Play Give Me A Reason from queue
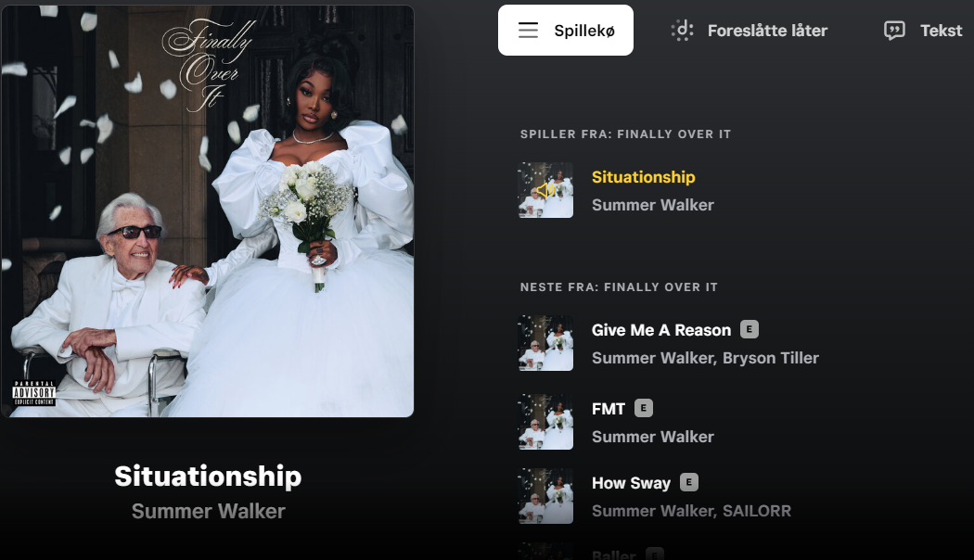974x560 pixels. click(661, 330)
